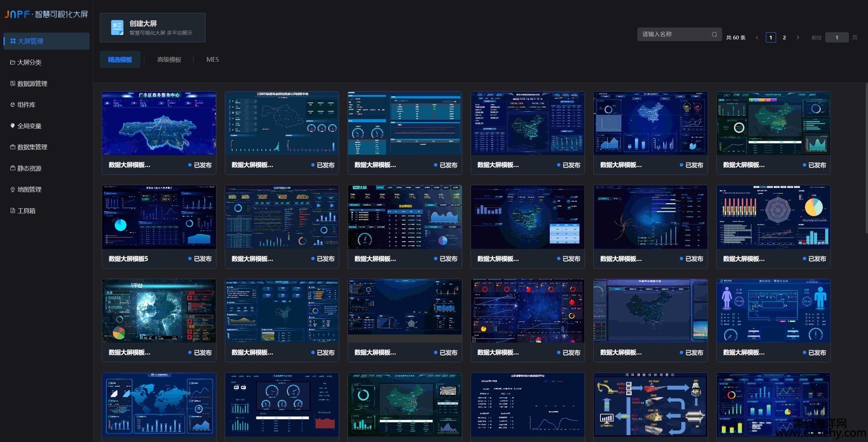Click the search magnifier icon

point(714,34)
